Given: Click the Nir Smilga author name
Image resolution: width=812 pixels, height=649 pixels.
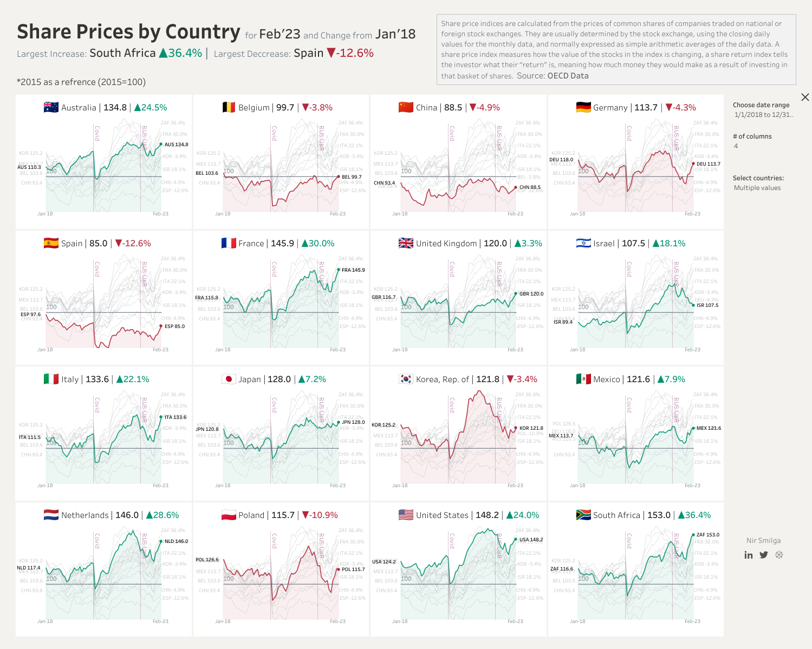Looking at the screenshot, I should pyautogui.click(x=763, y=540).
